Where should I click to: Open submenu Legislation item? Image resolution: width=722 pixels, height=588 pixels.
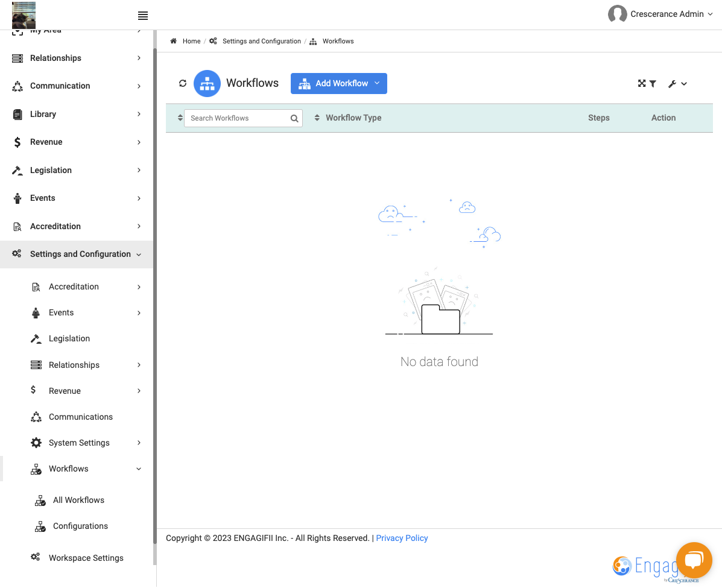coord(69,339)
